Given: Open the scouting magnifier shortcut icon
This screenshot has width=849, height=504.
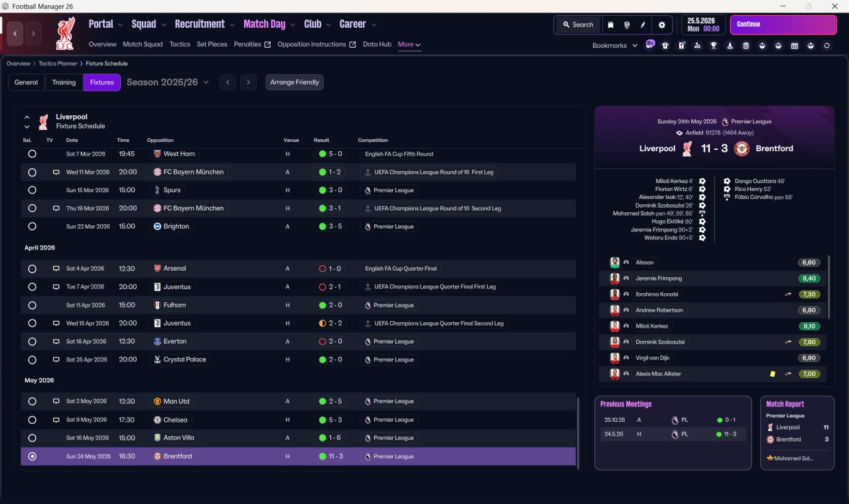Looking at the screenshot, I should [x=698, y=46].
